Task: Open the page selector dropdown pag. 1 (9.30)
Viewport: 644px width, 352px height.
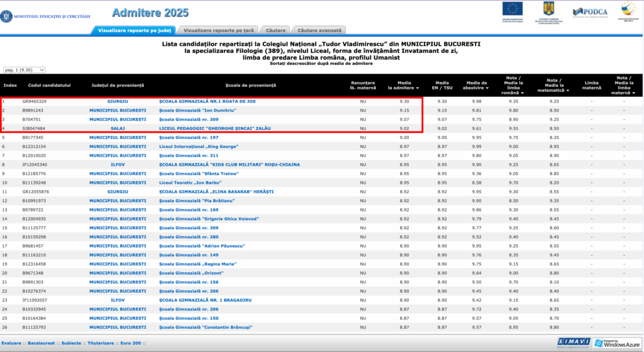Action: pos(25,70)
